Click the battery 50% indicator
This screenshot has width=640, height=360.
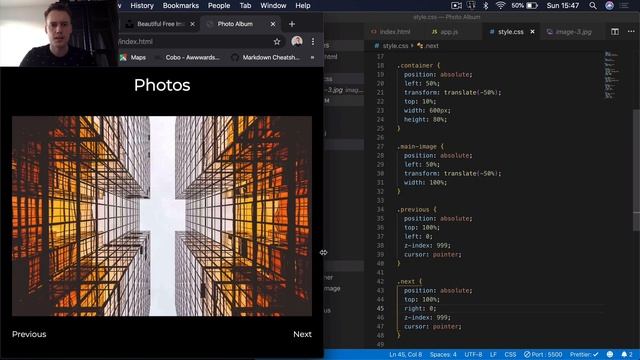[524, 5]
